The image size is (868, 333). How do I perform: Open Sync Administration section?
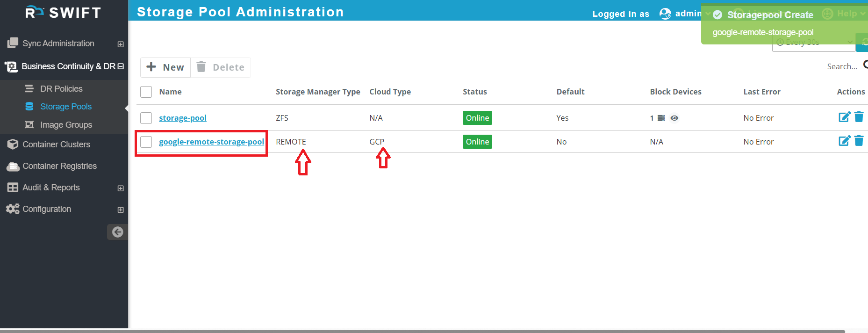58,43
